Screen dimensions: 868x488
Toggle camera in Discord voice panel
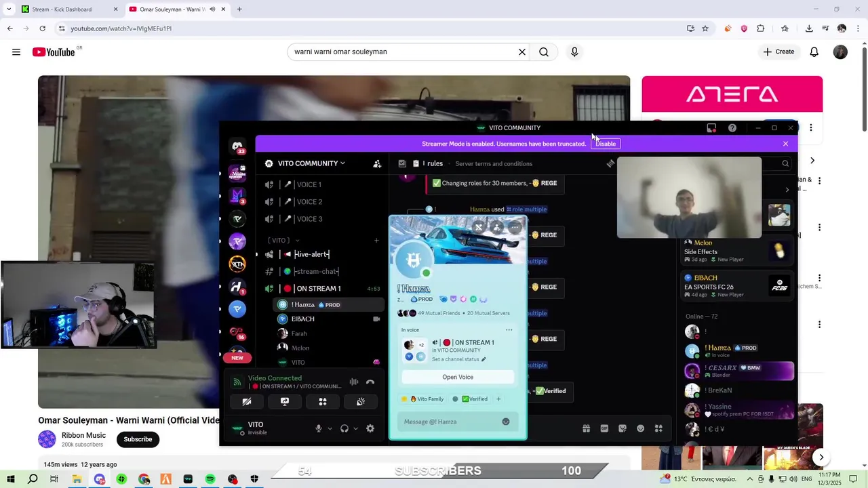(x=247, y=401)
